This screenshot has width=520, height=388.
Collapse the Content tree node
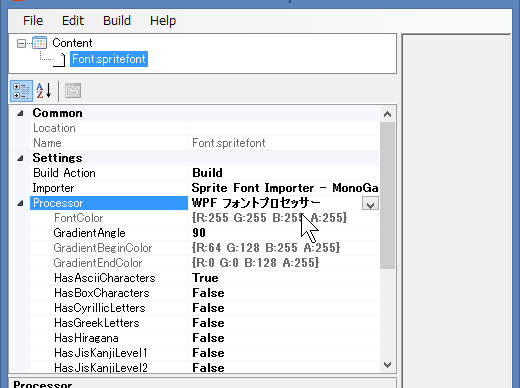click(x=21, y=43)
